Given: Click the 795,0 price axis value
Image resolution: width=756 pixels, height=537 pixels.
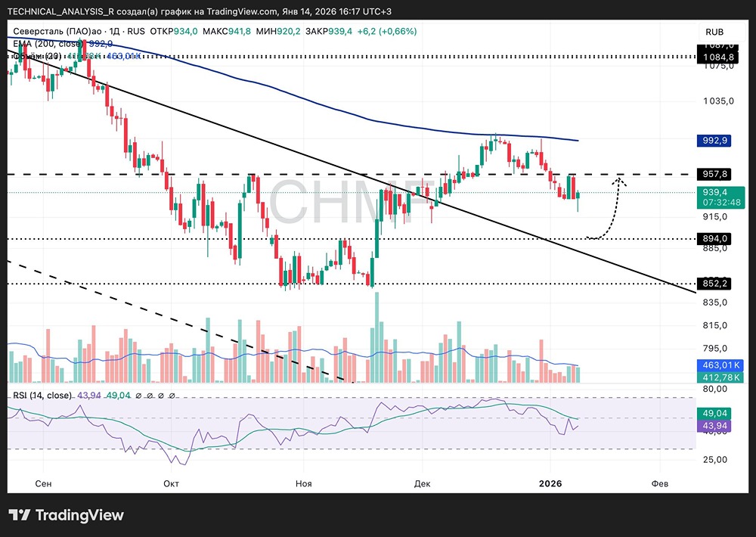Looking at the screenshot, I should [x=715, y=349].
